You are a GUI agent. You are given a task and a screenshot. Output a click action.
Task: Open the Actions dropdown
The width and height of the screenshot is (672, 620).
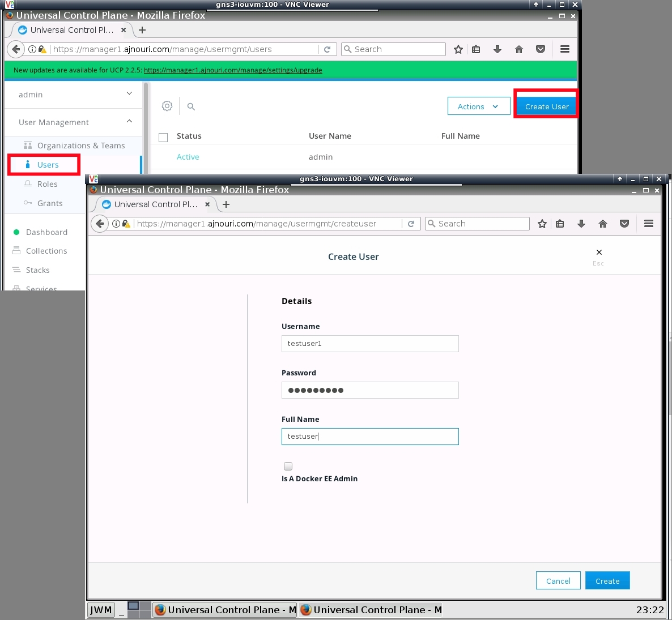pos(479,106)
